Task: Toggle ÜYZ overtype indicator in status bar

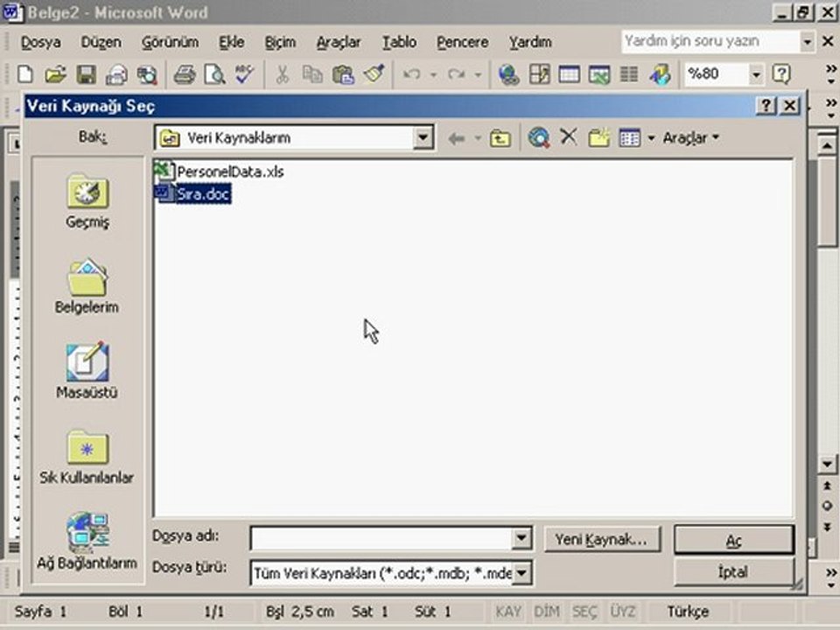Action: pos(622,612)
